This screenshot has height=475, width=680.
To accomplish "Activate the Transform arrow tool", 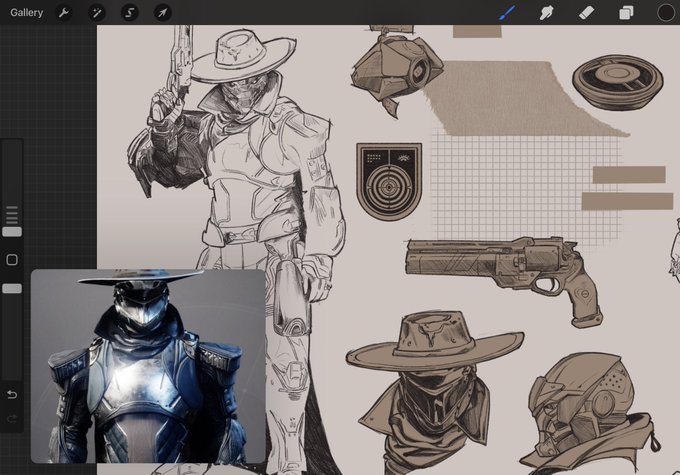I will pos(162,13).
